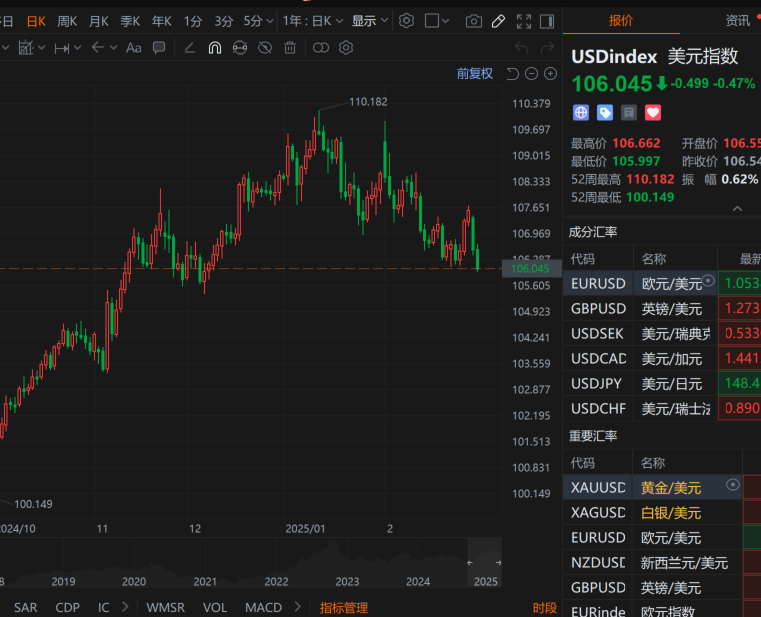Toggle the XAUUSD row target marker

click(733, 485)
